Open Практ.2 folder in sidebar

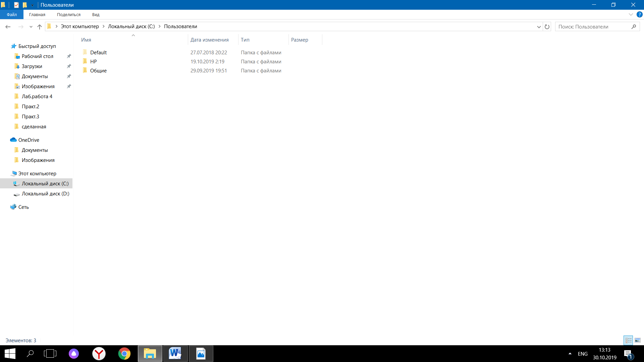(x=30, y=107)
